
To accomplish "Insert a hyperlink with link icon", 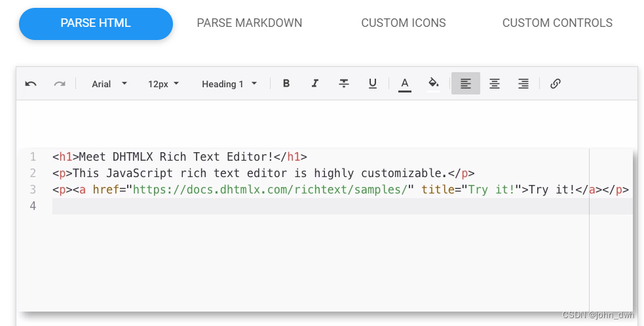I will pyautogui.click(x=556, y=83).
